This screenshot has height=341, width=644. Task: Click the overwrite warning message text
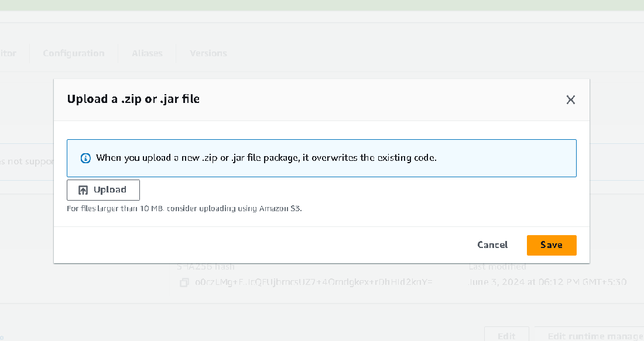[266, 158]
